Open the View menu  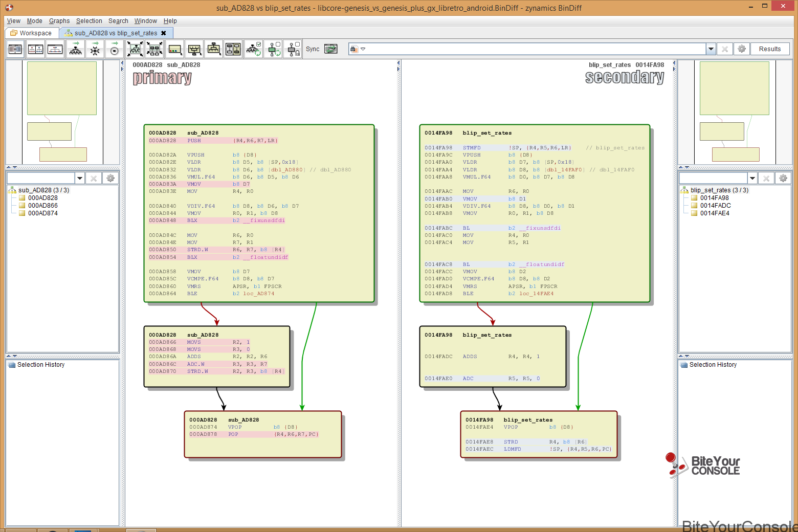[14, 21]
